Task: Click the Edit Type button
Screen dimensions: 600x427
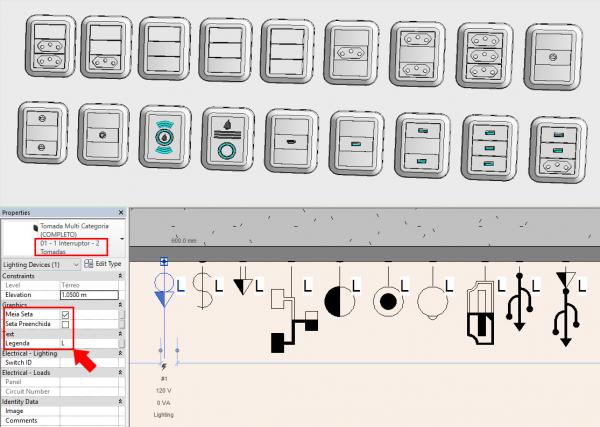Action: pyautogui.click(x=103, y=264)
